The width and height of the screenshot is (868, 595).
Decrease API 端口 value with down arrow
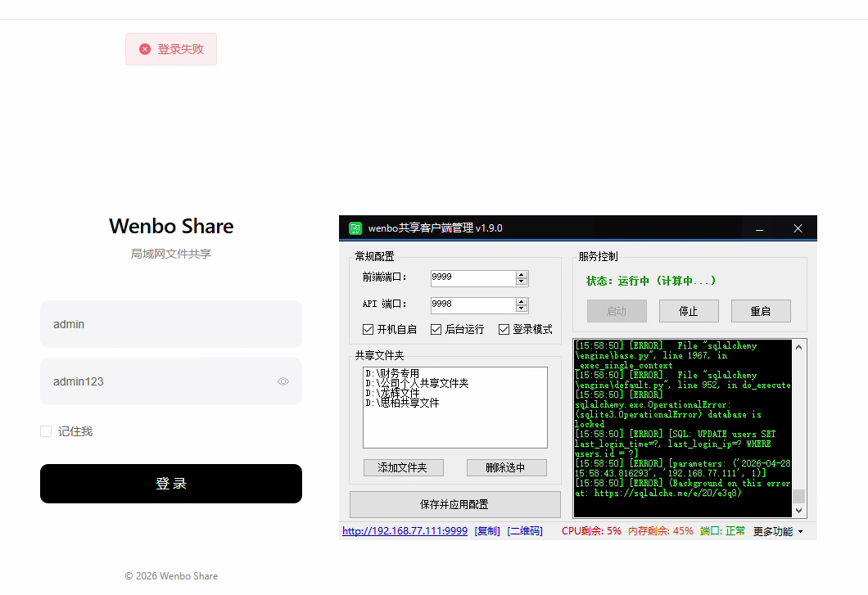tap(522, 309)
